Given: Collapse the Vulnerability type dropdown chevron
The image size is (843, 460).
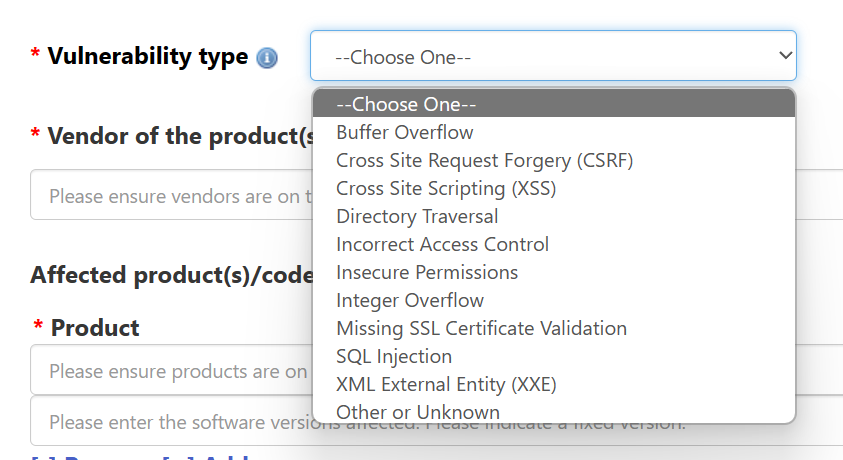Looking at the screenshot, I should [x=785, y=55].
